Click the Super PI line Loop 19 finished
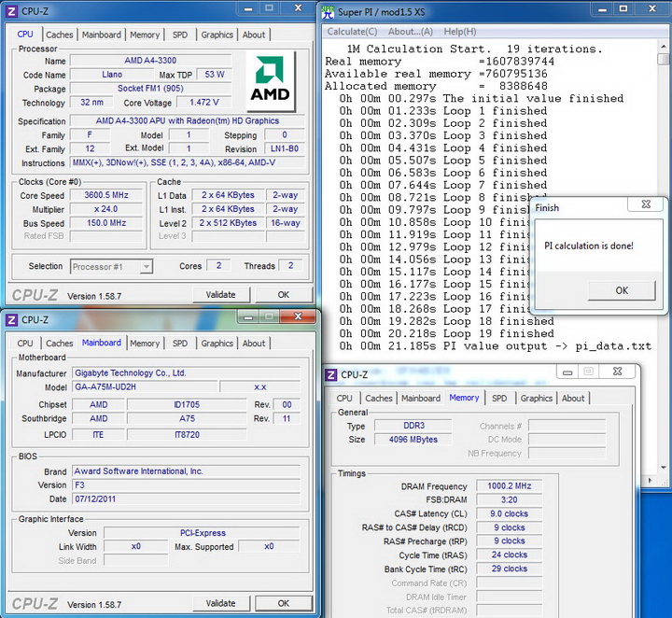672x618 pixels. point(446,333)
